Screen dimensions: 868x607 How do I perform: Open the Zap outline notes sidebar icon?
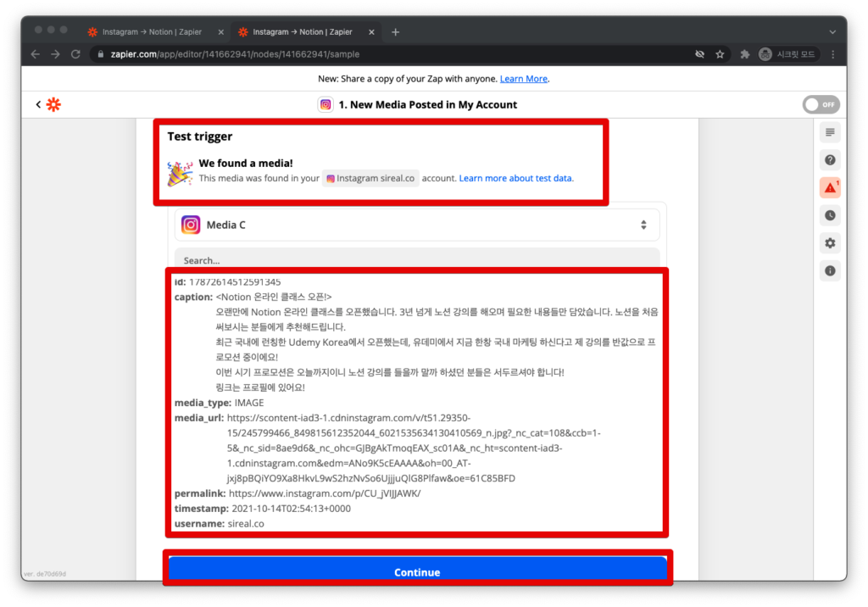830,132
